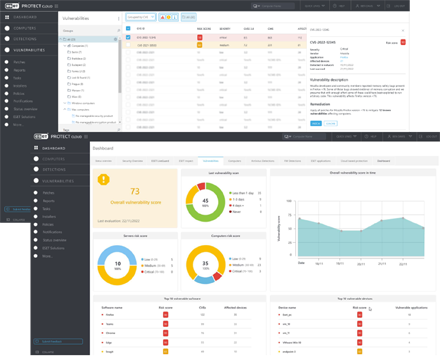Viewport: 440px width, 363px height.
Task: Switch to the Computers dashboard tab
Action: click(x=234, y=161)
